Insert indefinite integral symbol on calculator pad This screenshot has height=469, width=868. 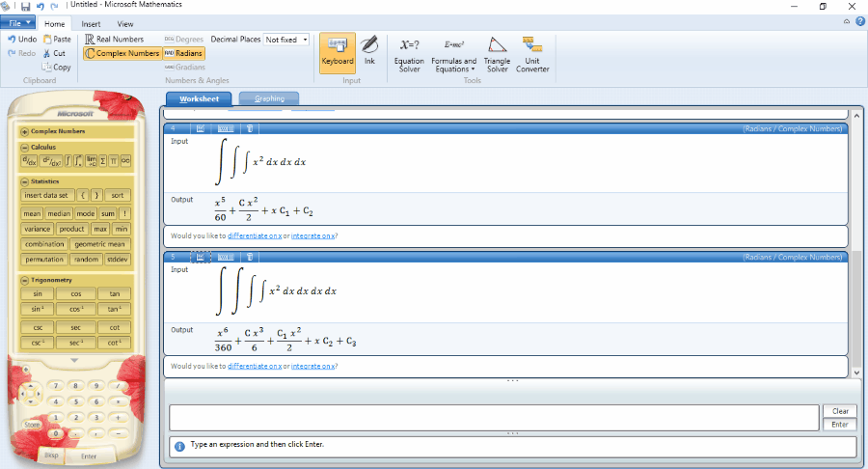[68, 161]
